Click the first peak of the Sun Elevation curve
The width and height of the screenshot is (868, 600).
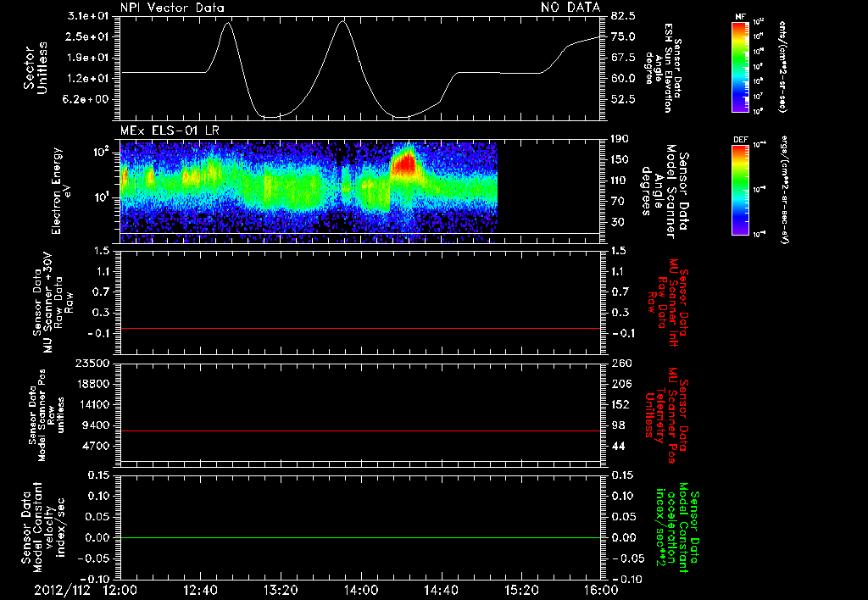pyautogui.click(x=227, y=23)
